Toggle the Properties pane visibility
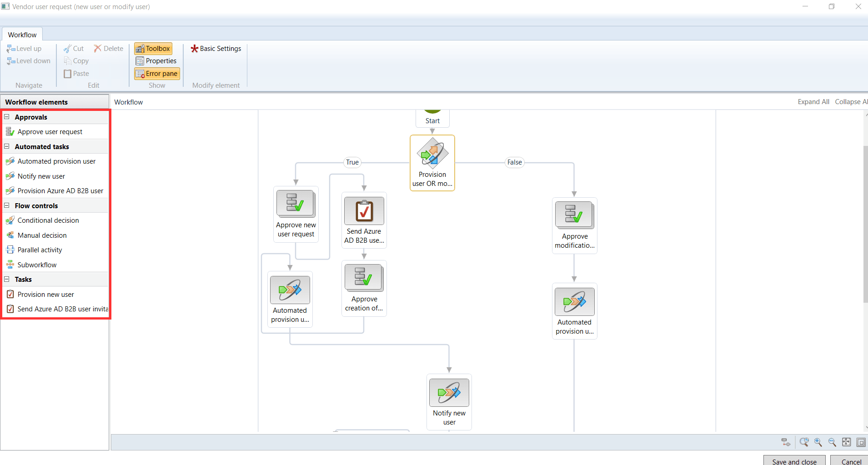The image size is (868, 465). click(156, 60)
